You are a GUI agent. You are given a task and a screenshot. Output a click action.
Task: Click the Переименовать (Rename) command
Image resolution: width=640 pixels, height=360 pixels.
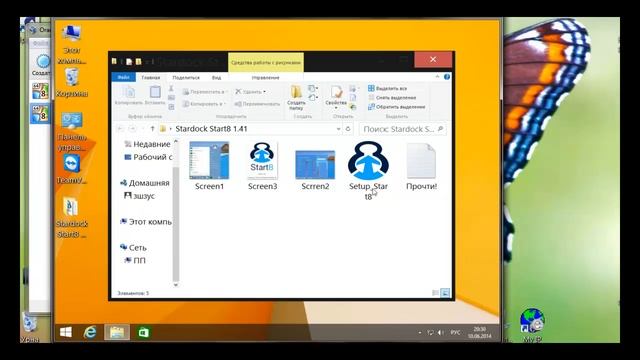(x=257, y=104)
